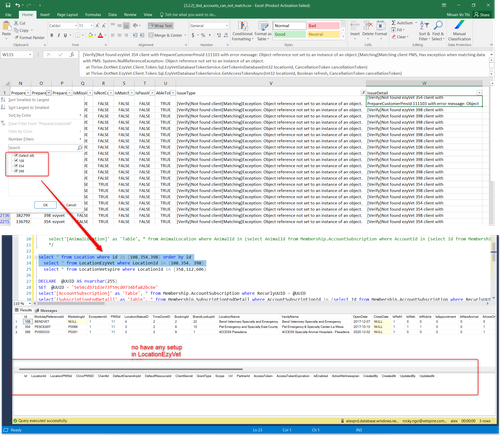The image size is (500, 436).
Task: Open the General number format dropdown
Action: point(227,26)
